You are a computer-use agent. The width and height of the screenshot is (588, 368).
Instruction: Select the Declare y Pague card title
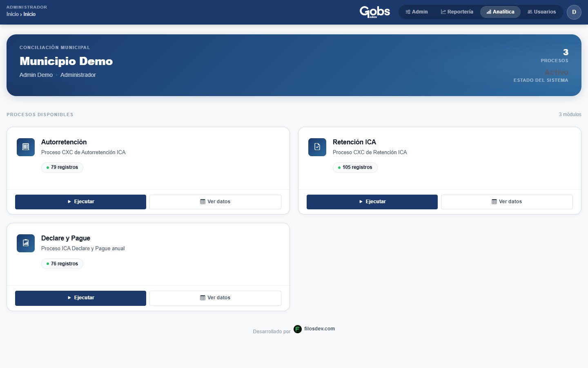point(66,238)
